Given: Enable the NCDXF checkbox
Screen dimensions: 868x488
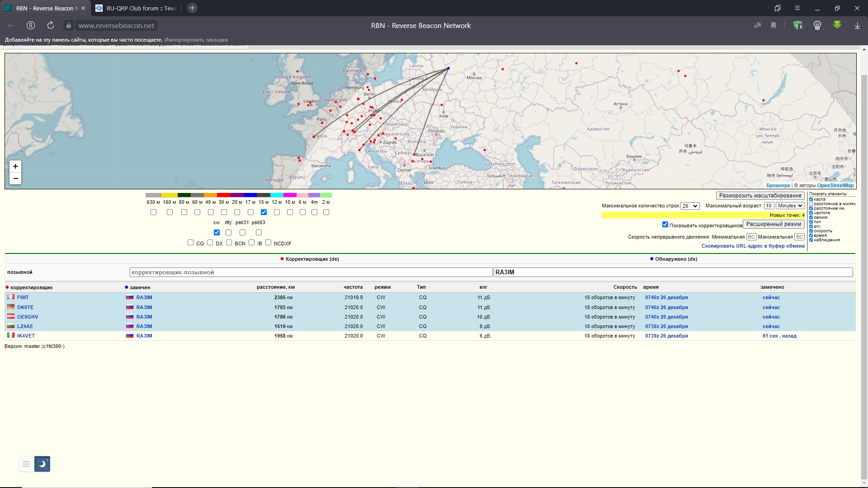Looking at the screenshot, I should coord(268,243).
